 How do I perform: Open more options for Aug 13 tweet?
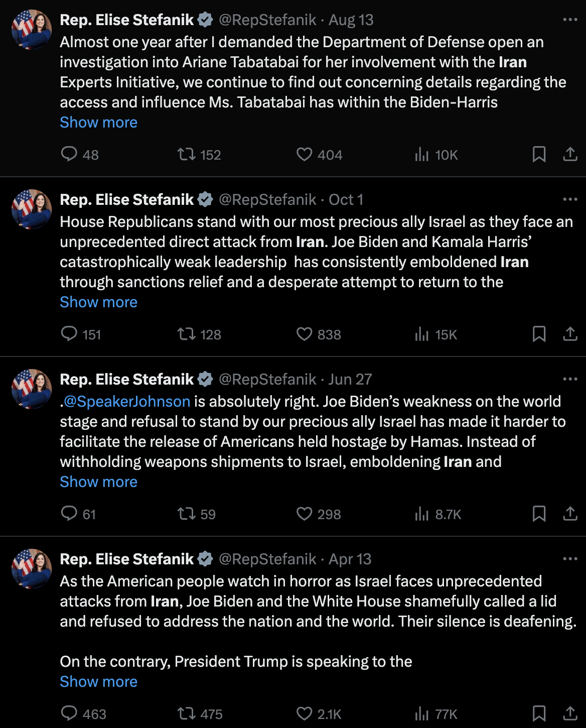click(570, 20)
